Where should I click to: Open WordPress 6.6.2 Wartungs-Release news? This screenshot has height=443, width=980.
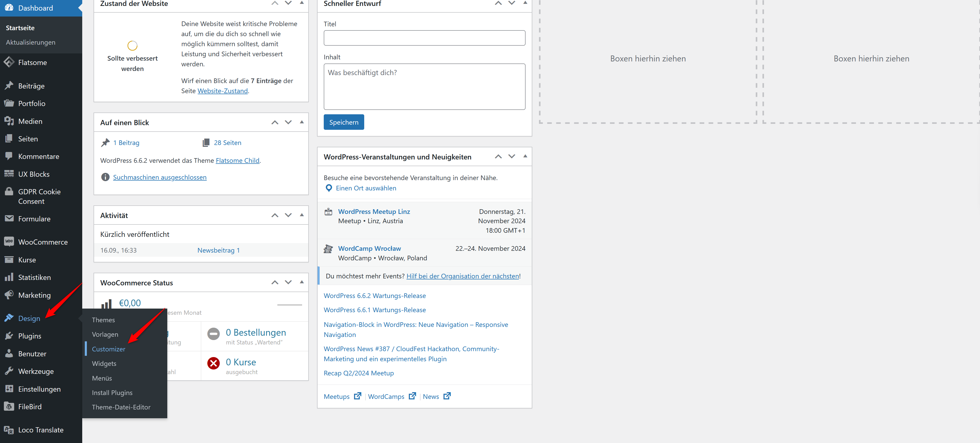coord(374,296)
